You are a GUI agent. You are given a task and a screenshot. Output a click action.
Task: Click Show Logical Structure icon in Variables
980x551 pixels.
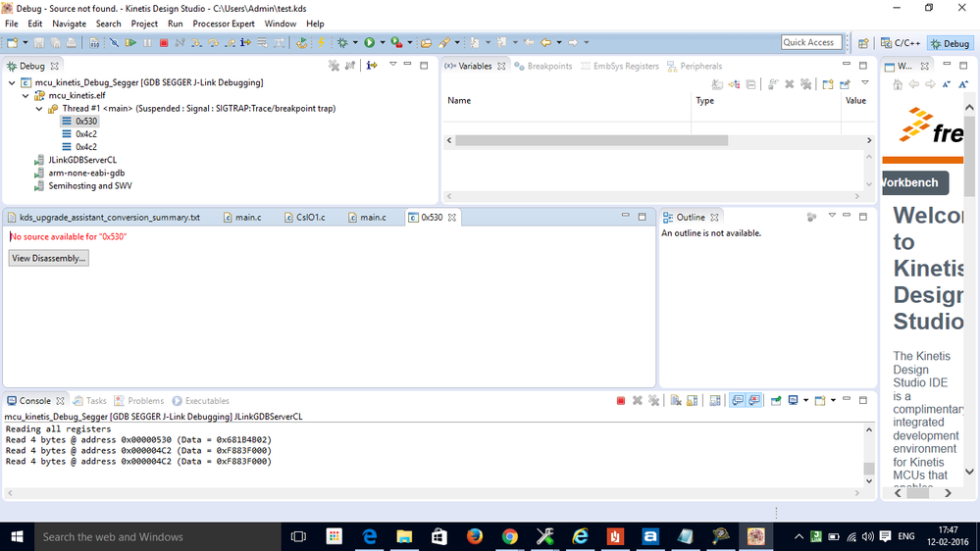(x=735, y=84)
